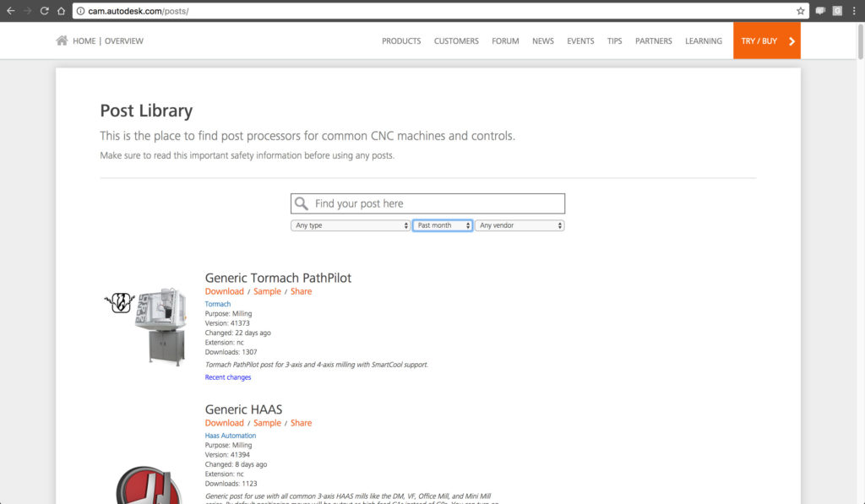Select the 'Downloads: 1123' text
865x504 pixels.
click(x=231, y=484)
